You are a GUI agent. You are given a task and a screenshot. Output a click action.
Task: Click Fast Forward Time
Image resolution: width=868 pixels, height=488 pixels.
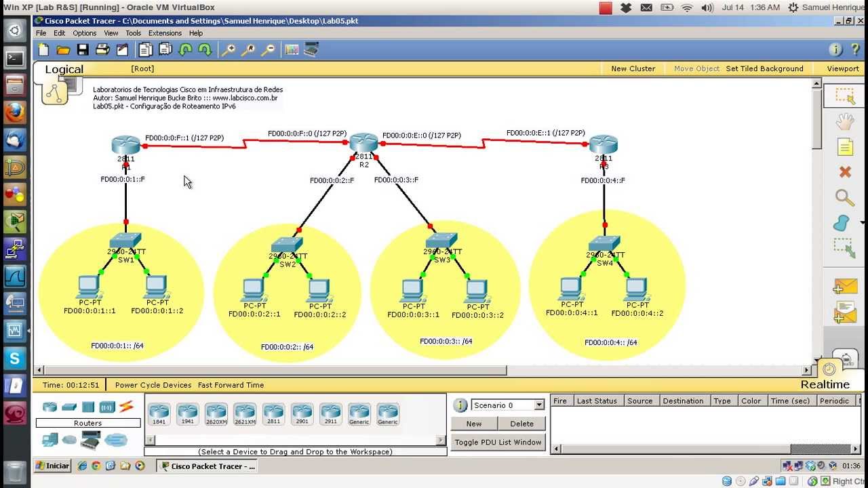point(231,385)
